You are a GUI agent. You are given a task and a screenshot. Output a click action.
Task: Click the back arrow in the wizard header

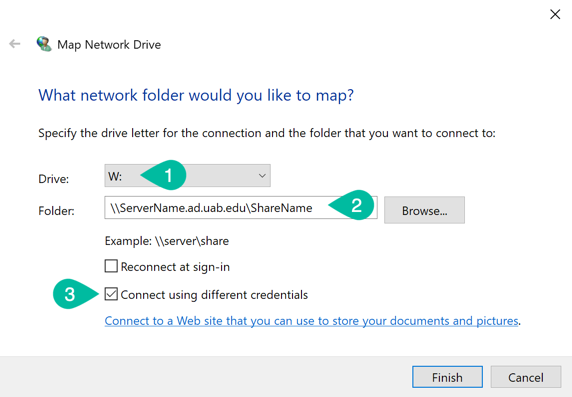(x=15, y=44)
